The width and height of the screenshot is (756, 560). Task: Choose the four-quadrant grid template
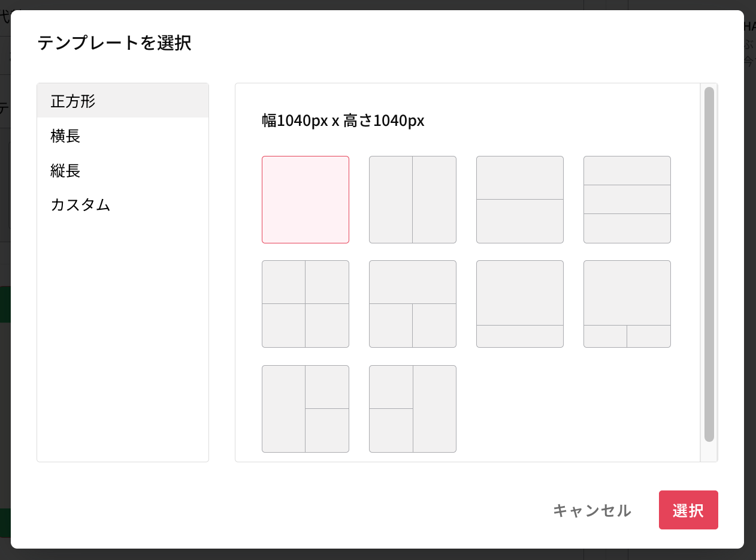[x=306, y=304]
